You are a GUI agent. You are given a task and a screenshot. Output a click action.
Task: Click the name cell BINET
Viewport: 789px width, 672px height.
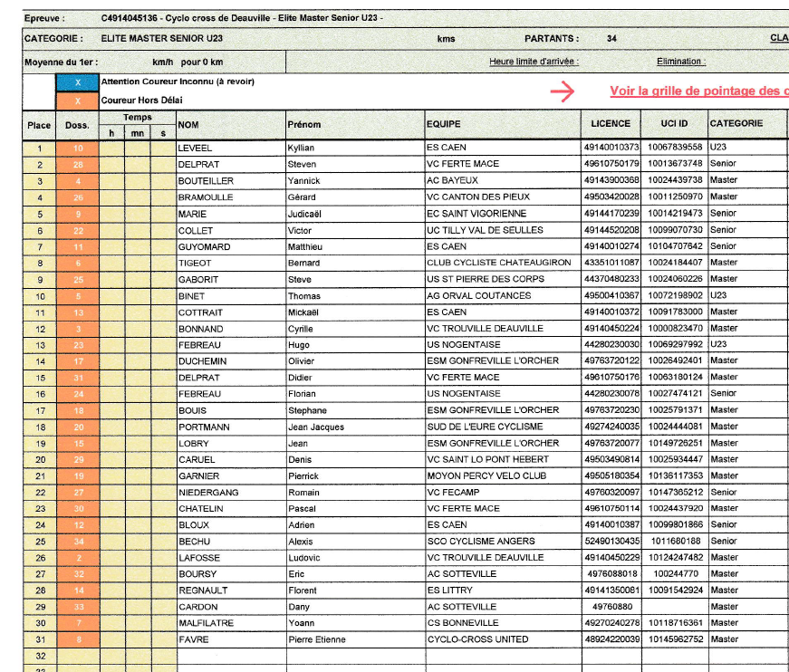[231, 296]
